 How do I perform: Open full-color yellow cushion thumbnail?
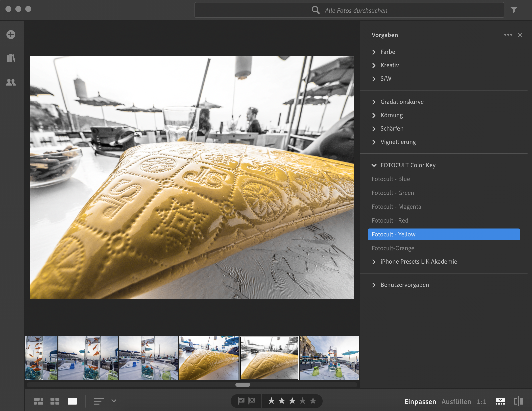[x=209, y=358]
